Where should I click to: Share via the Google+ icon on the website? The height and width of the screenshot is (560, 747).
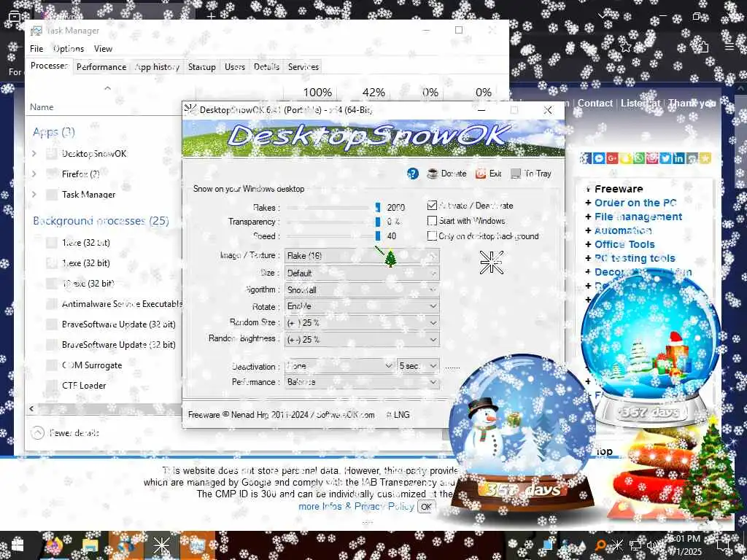[x=612, y=158]
